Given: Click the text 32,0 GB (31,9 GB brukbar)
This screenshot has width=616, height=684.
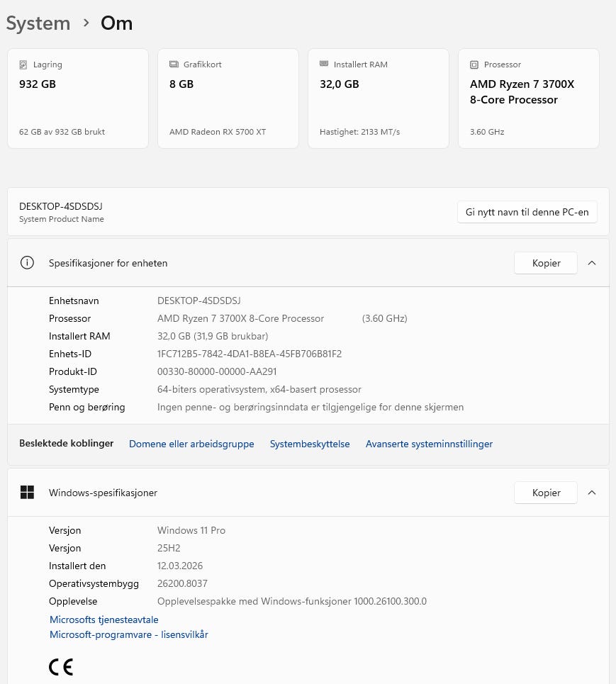Looking at the screenshot, I should point(213,336).
